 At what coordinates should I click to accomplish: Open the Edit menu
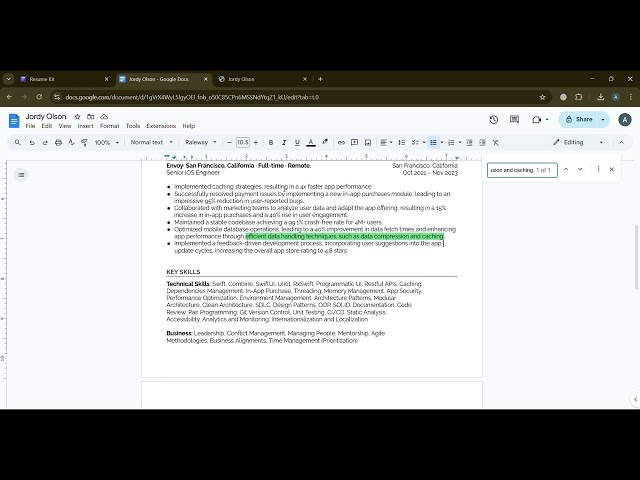tap(47, 126)
